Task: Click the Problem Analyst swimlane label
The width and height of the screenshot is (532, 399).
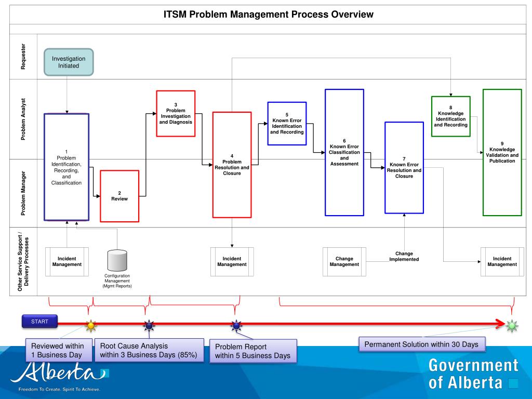Action: [23, 119]
